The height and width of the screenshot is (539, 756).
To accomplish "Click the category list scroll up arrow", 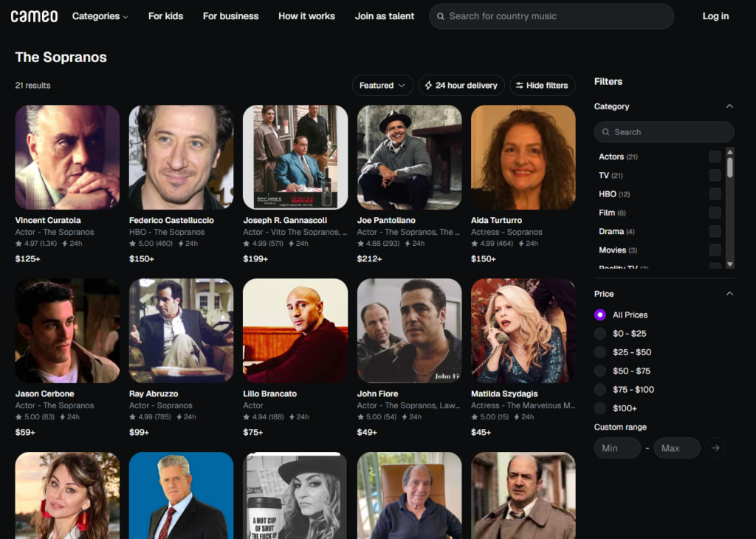I will pos(730,152).
